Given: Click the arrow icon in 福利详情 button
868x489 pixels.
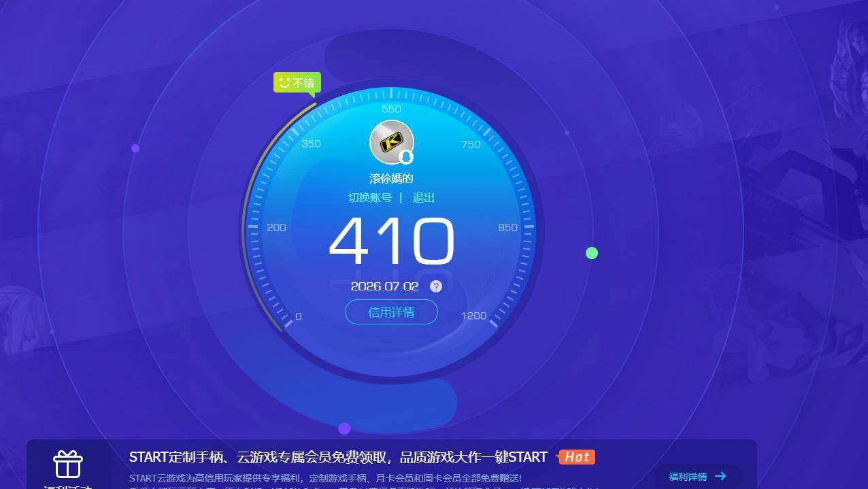Looking at the screenshot, I should pyautogui.click(x=720, y=476).
